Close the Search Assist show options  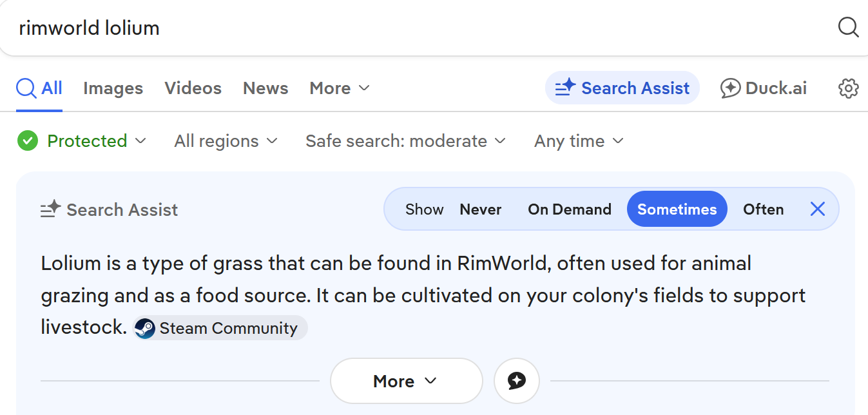tap(817, 209)
